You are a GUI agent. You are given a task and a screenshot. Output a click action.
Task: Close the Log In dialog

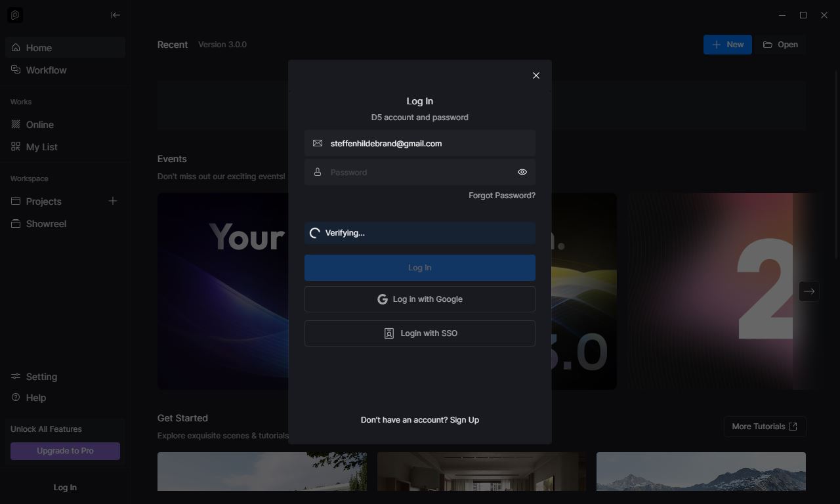point(536,75)
